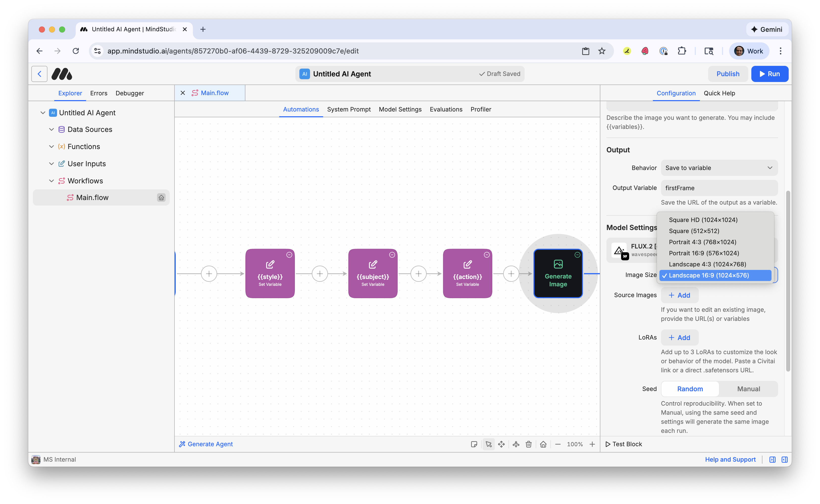Click the Publish button
This screenshot has width=820, height=504.
[728, 74]
